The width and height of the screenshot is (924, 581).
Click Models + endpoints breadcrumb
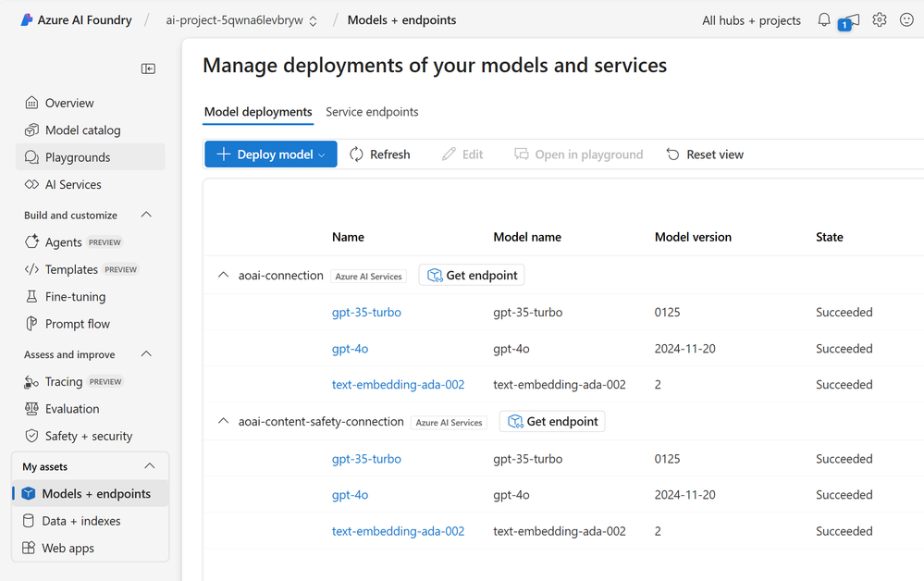point(402,20)
